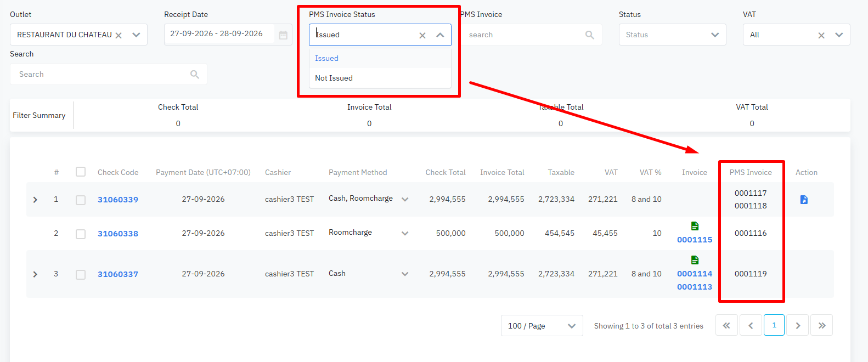Expand the Cash payment method chevron in row 3
This screenshot has height=362, width=868.
click(405, 274)
